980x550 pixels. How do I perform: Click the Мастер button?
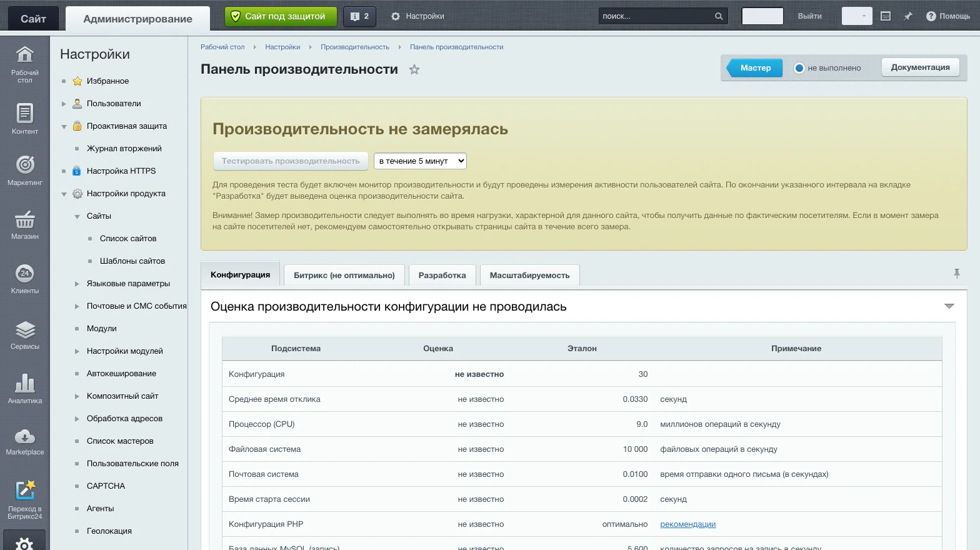click(755, 67)
